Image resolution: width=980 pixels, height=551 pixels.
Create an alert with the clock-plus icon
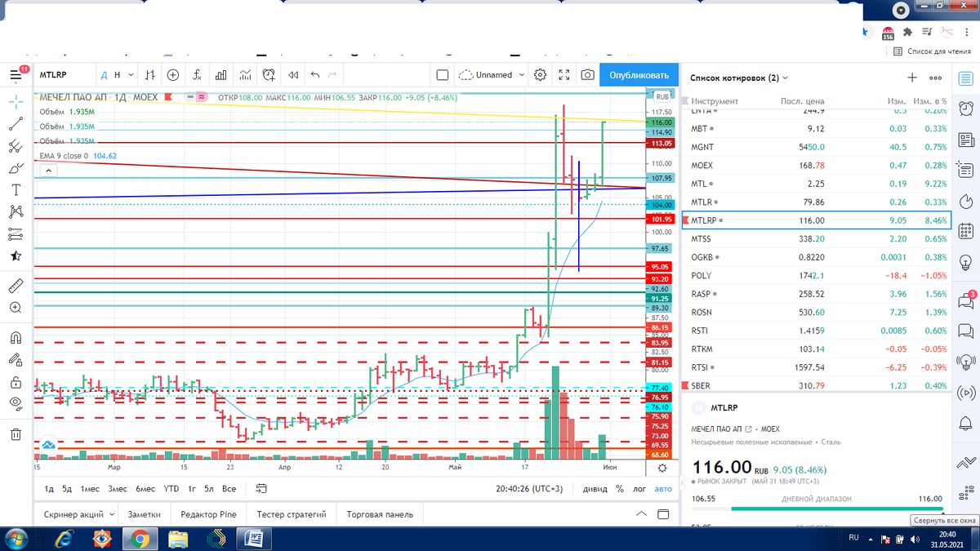269,74
